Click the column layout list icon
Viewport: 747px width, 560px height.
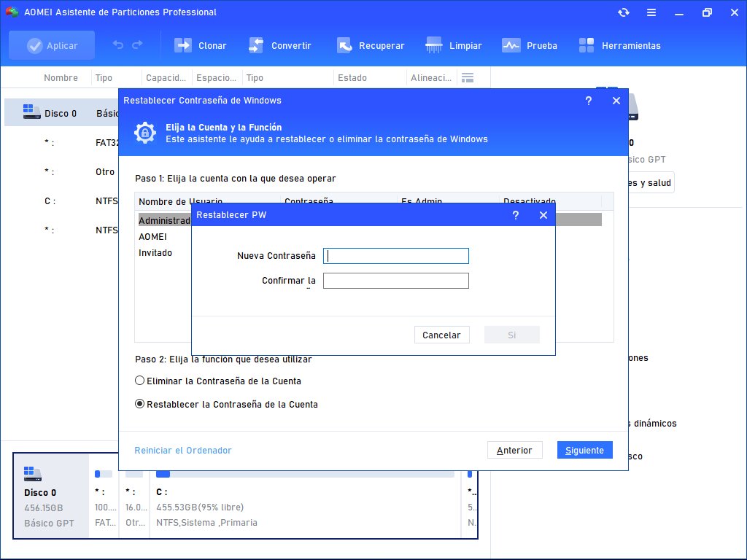coord(468,77)
